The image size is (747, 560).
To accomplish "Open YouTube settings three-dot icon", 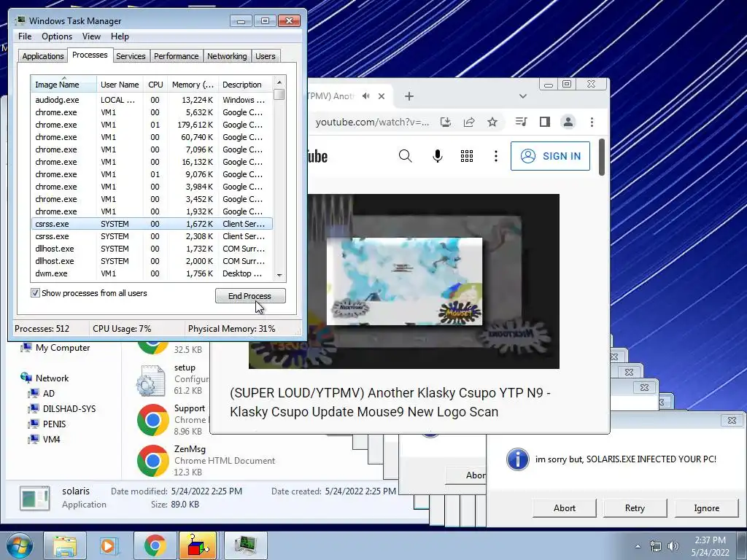I will 496,156.
